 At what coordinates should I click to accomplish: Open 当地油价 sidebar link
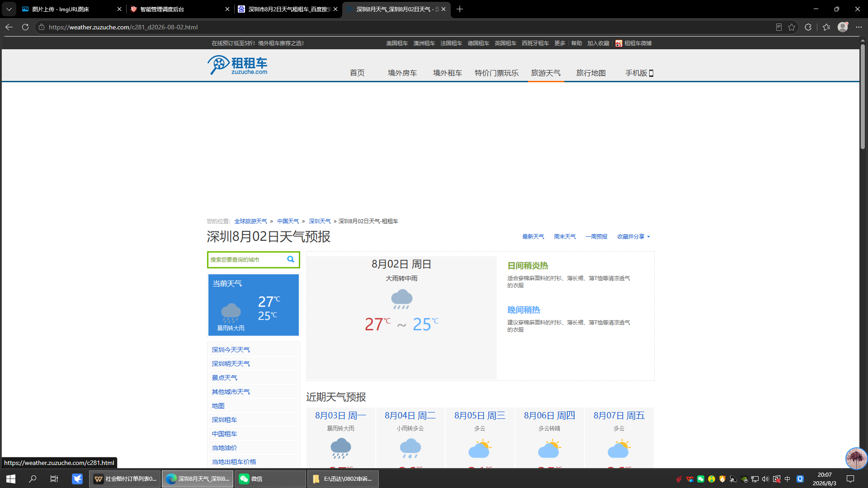pos(224,448)
